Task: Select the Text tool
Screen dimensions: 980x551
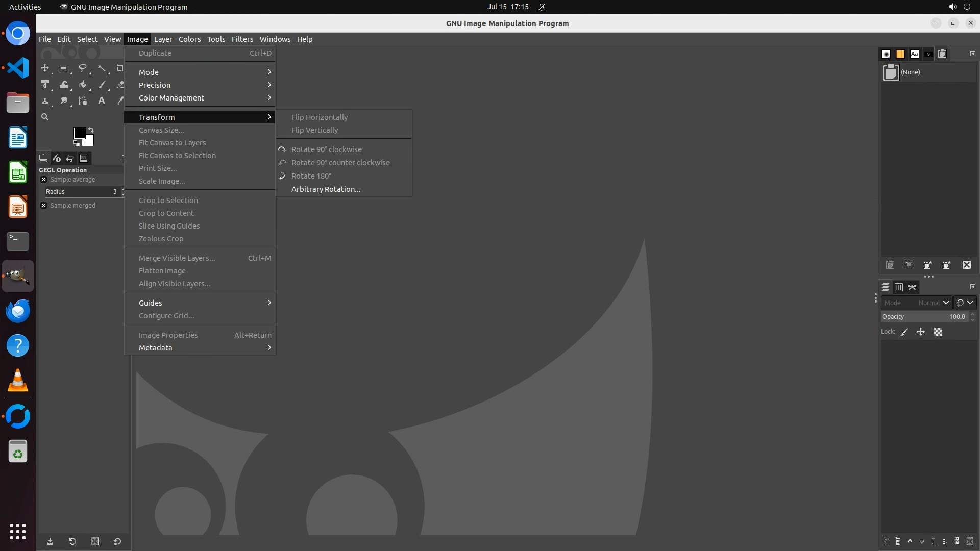Action: pos(102,101)
